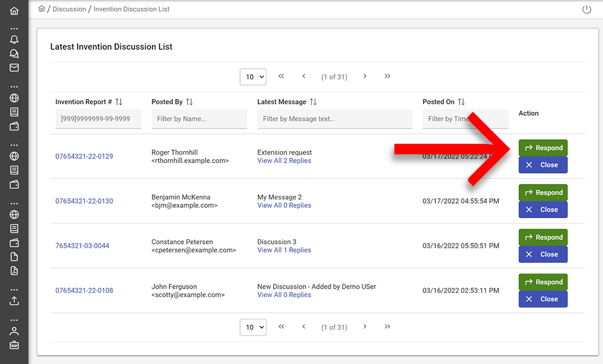Toggle sort on Posted By column

point(189,102)
